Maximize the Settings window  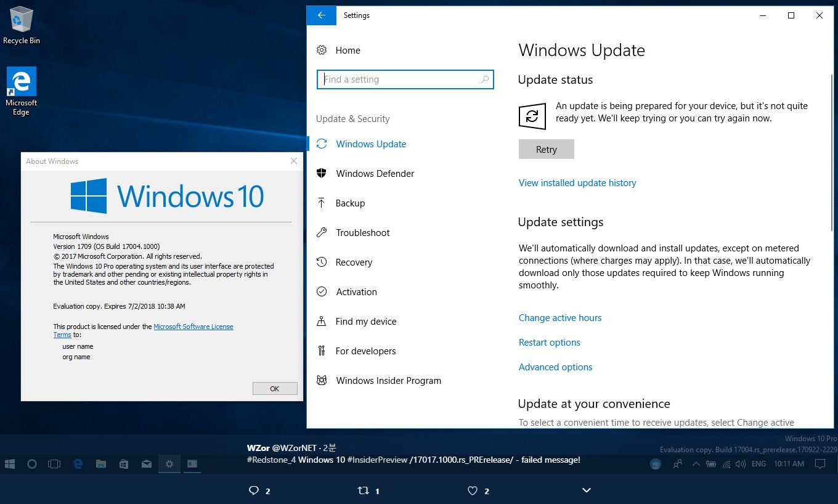tap(791, 15)
